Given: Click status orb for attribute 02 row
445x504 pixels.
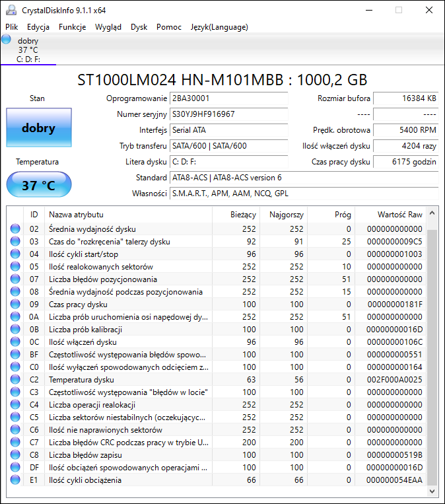Looking at the screenshot, I should (x=15, y=229).
